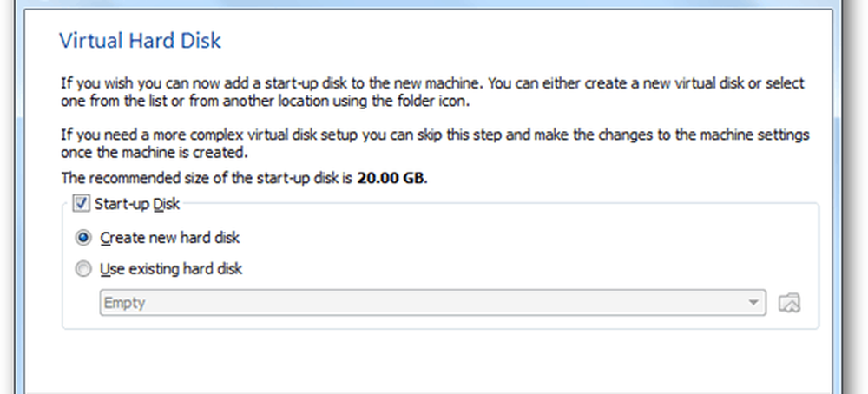868x394 pixels.
Task: Click the bold 20.00 GB size text
Action: (395, 180)
